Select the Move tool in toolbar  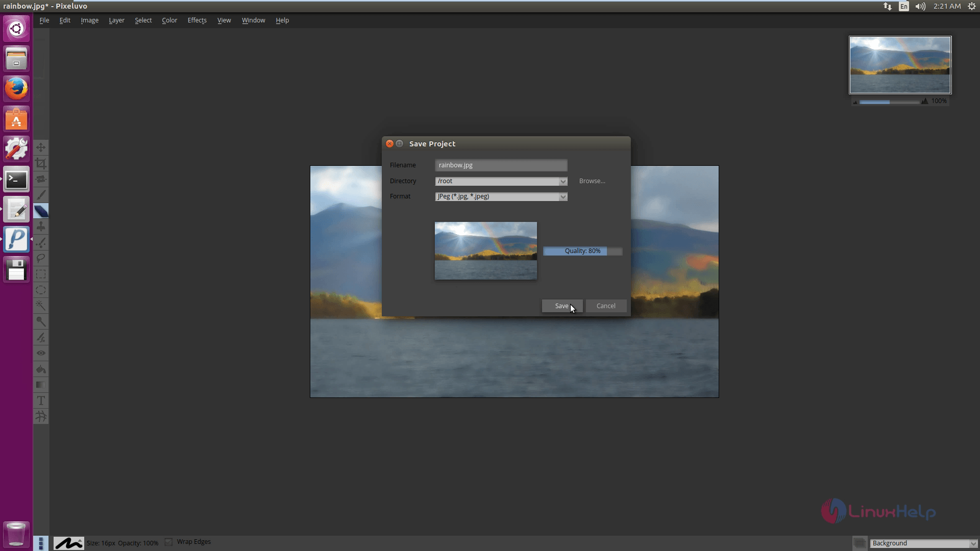[41, 147]
